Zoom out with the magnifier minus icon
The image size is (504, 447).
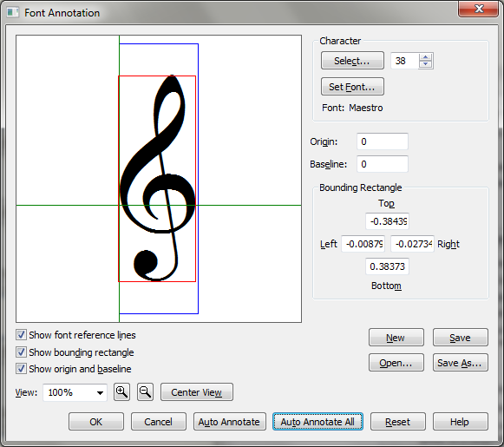(145, 392)
